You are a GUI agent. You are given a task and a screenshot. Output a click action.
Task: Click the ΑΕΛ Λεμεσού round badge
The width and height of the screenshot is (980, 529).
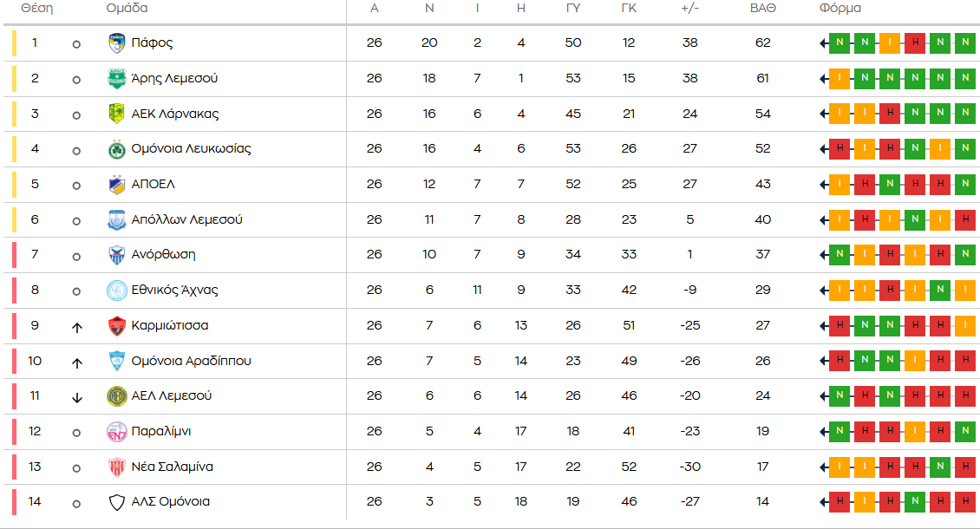click(x=116, y=396)
